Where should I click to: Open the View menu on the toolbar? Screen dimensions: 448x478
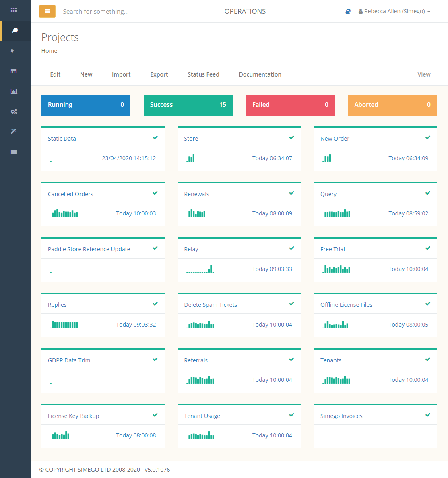[424, 74]
